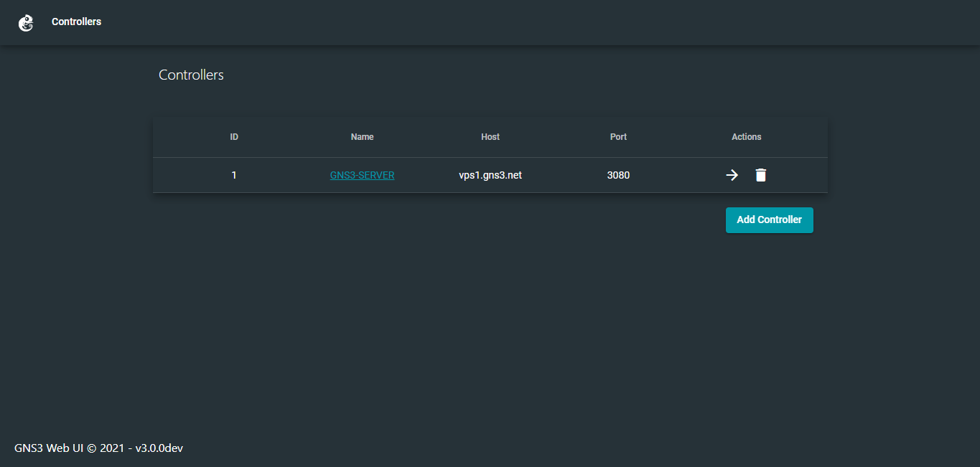This screenshot has width=980, height=467.
Task: Select the Controllers title in the navbar
Action: pos(76,22)
